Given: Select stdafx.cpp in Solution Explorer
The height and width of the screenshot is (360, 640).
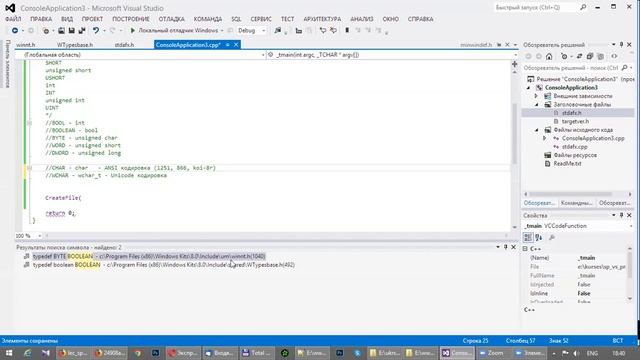Looking at the screenshot, I should (x=575, y=147).
